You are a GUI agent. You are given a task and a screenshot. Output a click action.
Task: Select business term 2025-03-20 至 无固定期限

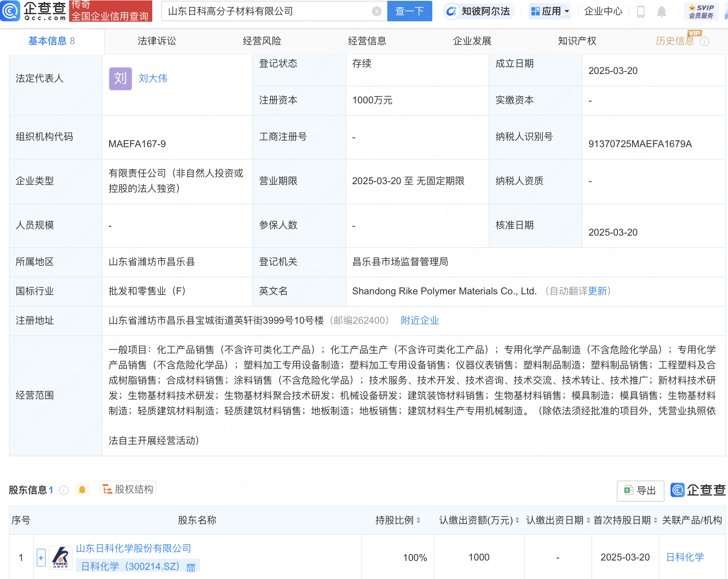[408, 181]
